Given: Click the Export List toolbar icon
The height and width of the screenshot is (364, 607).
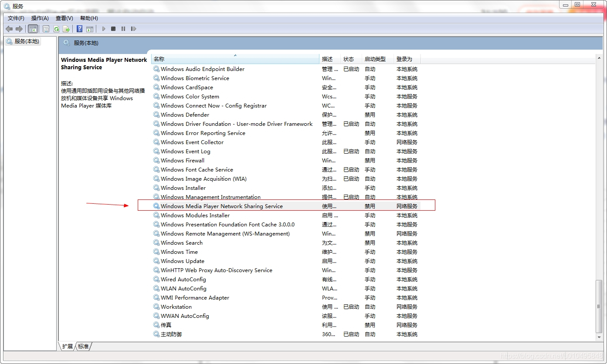Looking at the screenshot, I should point(66,29).
